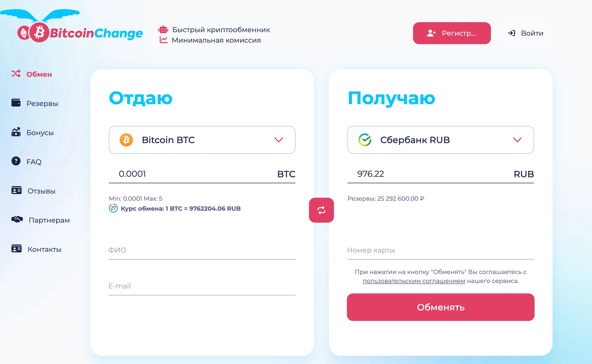The image size is (592, 364).
Task: Focus the ФИО input field
Action: (202, 250)
